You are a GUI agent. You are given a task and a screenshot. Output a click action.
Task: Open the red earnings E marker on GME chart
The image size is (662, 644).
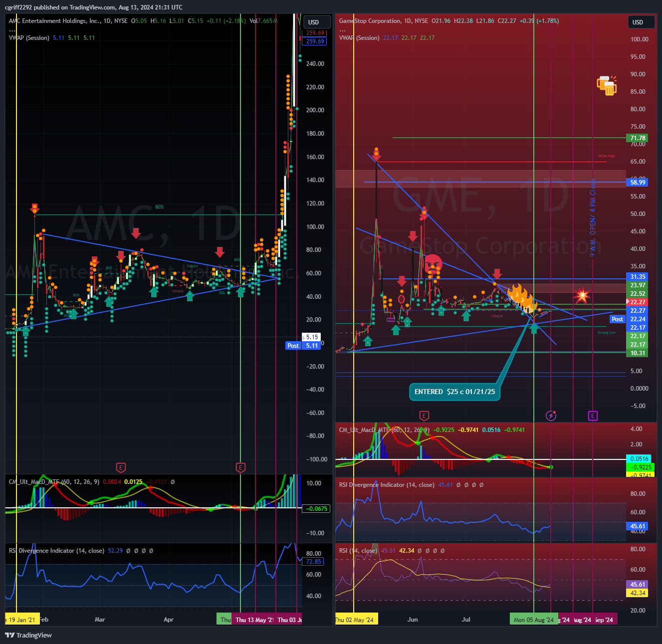coord(424,416)
